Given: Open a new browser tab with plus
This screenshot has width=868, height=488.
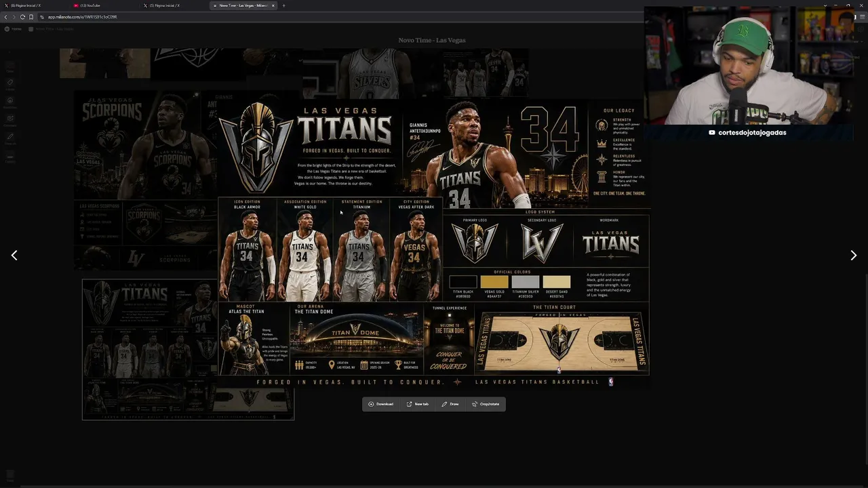Looking at the screenshot, I should click(283, 5).
